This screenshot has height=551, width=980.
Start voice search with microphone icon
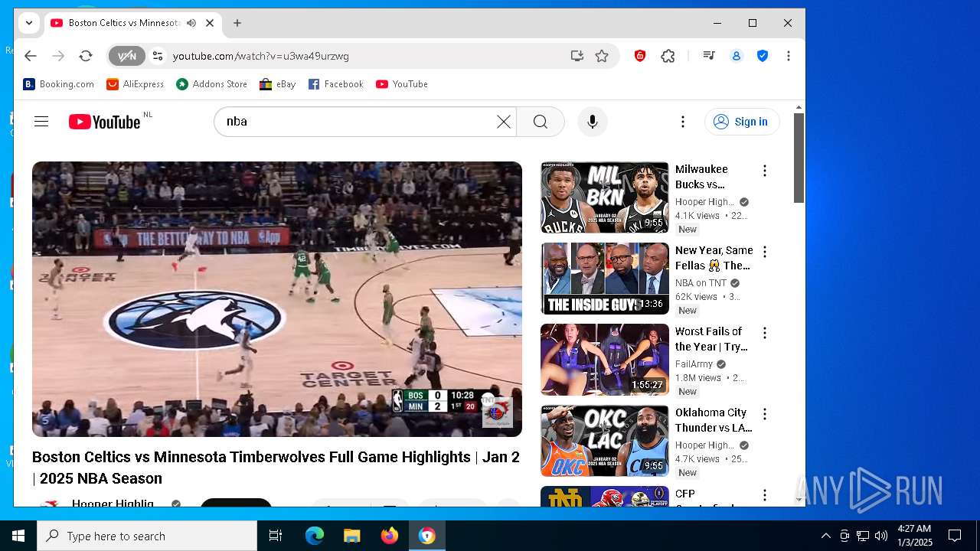[x=592, y=122]
